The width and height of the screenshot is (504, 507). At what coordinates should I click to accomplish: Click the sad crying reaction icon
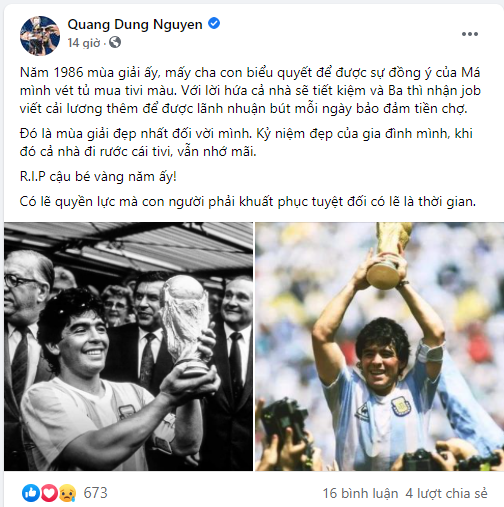click(x=67, y=493)
